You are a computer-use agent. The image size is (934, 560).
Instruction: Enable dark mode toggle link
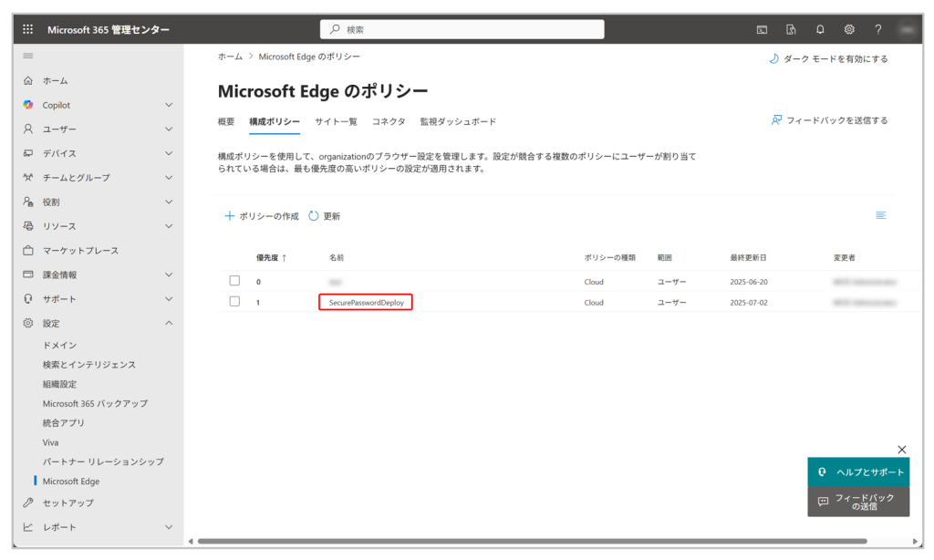[x=828, y=58]
